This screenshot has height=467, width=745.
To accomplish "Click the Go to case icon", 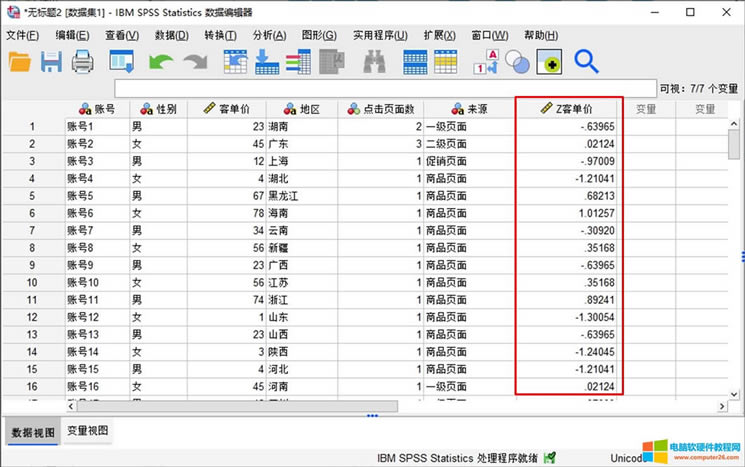I will (235, 62).
